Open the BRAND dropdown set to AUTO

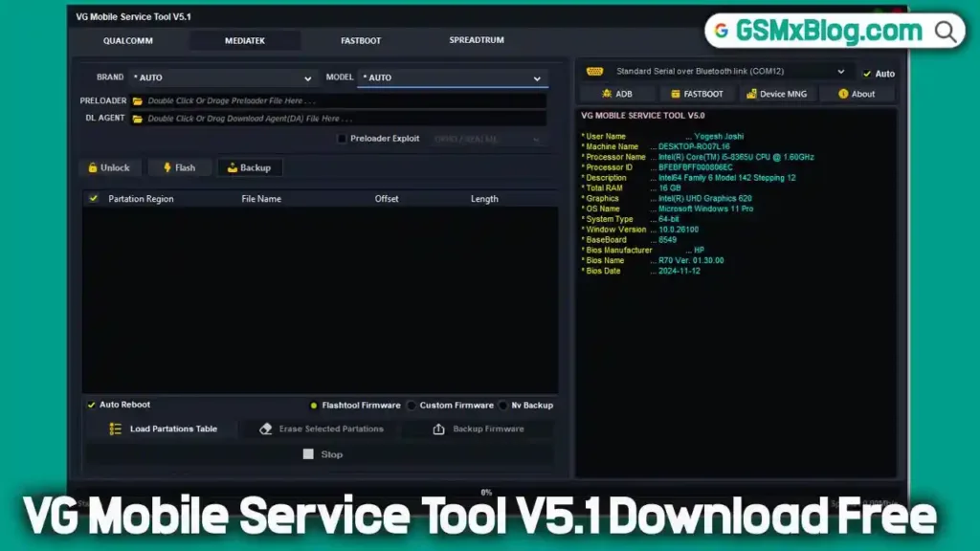(x=221, y=77)
